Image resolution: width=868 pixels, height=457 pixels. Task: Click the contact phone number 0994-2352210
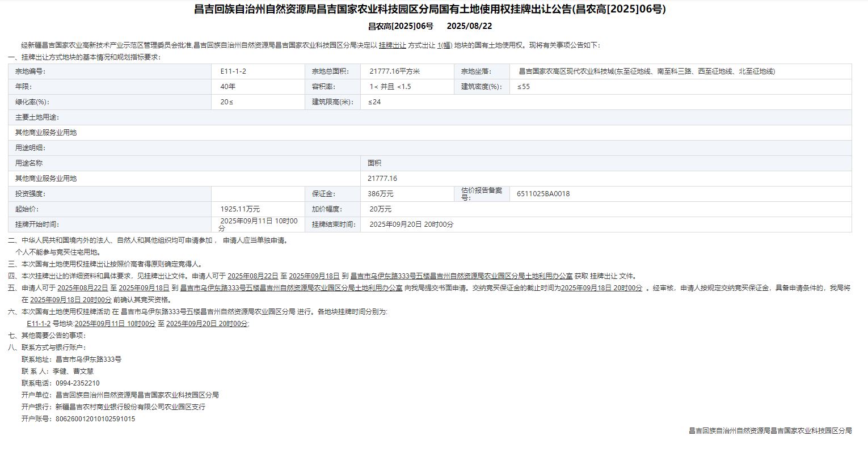pyautogui.click(x=77, y=383)
